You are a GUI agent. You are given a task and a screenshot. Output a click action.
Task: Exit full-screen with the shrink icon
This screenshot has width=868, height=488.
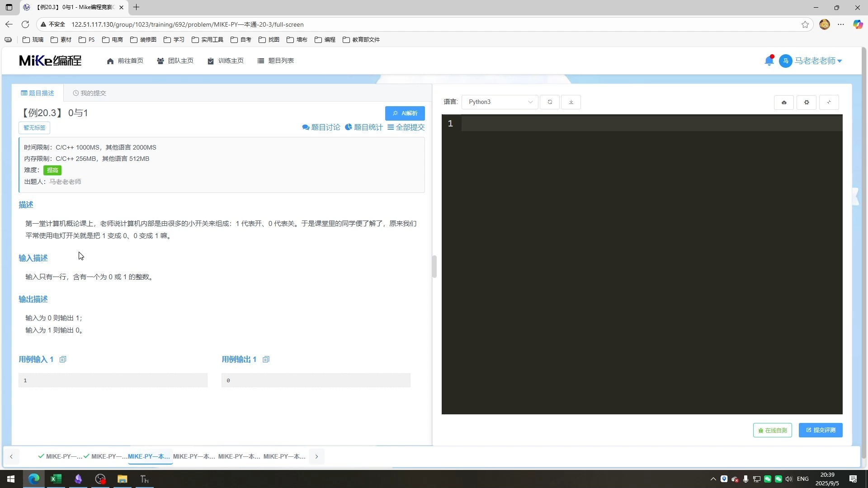point(829,103)
